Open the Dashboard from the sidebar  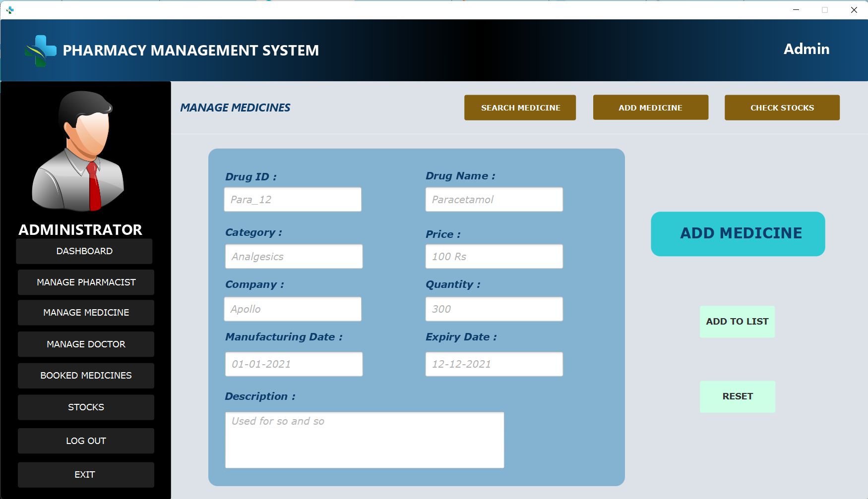point(84,251)
